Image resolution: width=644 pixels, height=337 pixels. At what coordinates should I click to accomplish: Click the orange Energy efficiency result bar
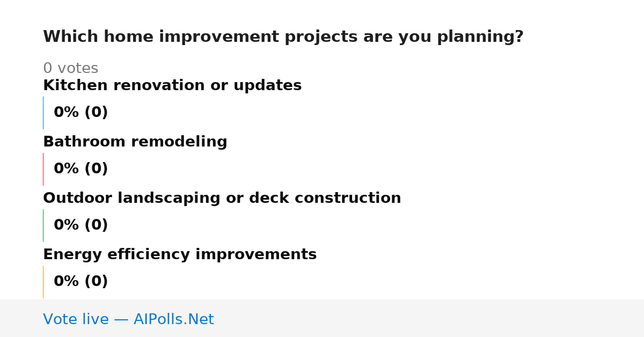pyautogui.click(x=43, y=282)
